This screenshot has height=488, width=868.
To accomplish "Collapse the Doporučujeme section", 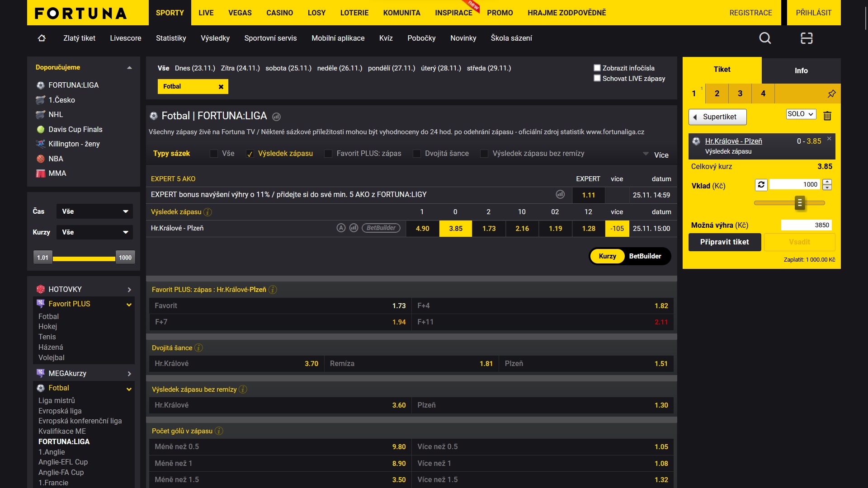I will pos(129,68).
